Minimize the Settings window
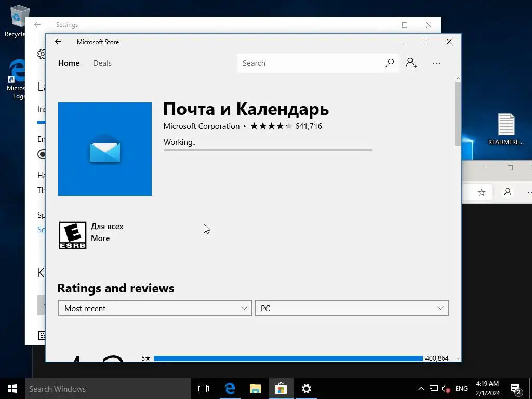The width and height of the screenshot is (532, 399). coord(381,25)
